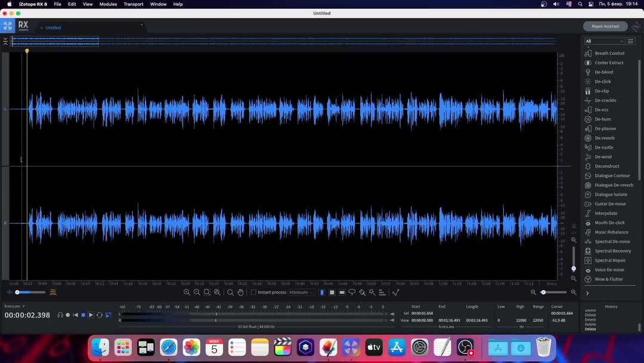This screenshot has width=644, height=363.
Task: Click the Zoom to selection icon
Action: (207, 293)
